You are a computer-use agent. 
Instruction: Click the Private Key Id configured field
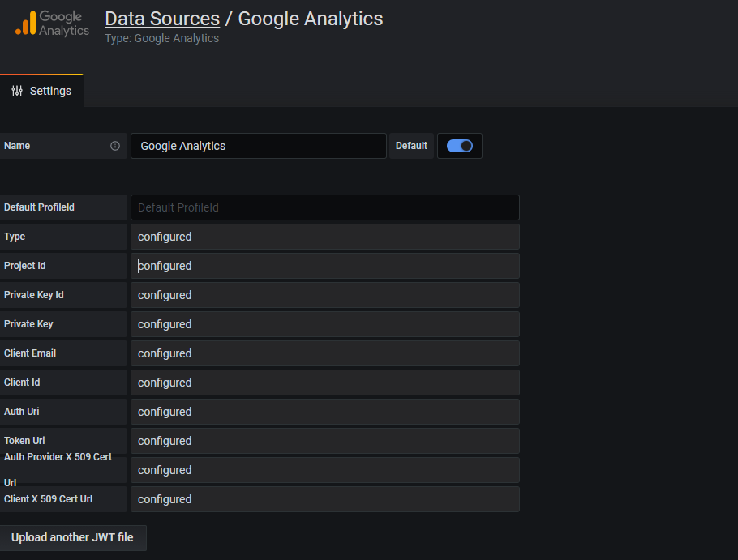click(x=324, y=295)
